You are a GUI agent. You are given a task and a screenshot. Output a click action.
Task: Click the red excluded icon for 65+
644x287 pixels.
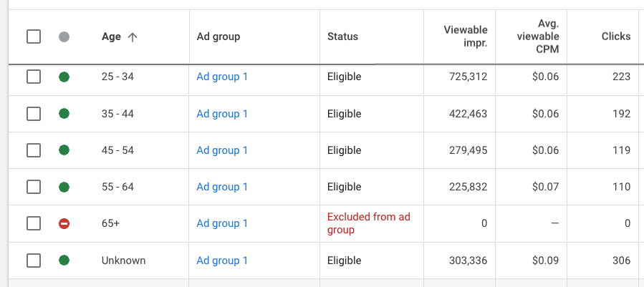pos(64,224)
